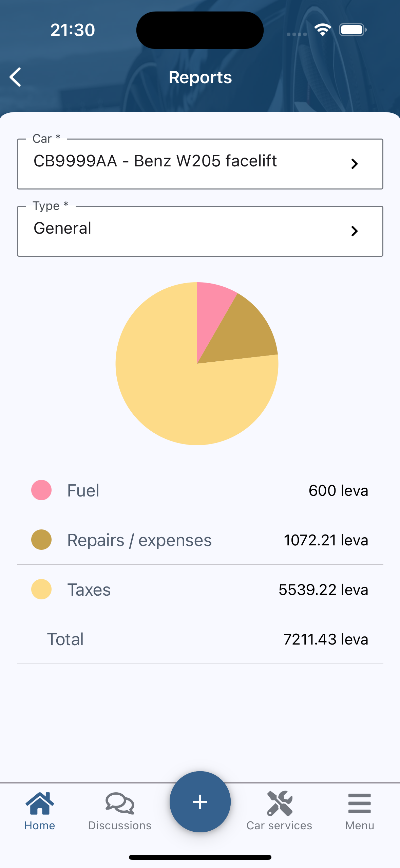Expand the chevron beside General
This screenshot has height=868, width=400.
point(355,231)
